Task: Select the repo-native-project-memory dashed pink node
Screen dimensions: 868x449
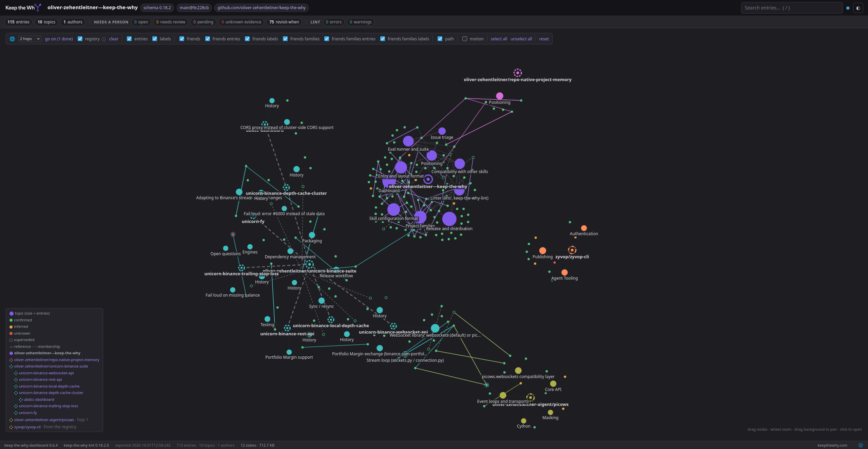Action: tap(517, 73)
